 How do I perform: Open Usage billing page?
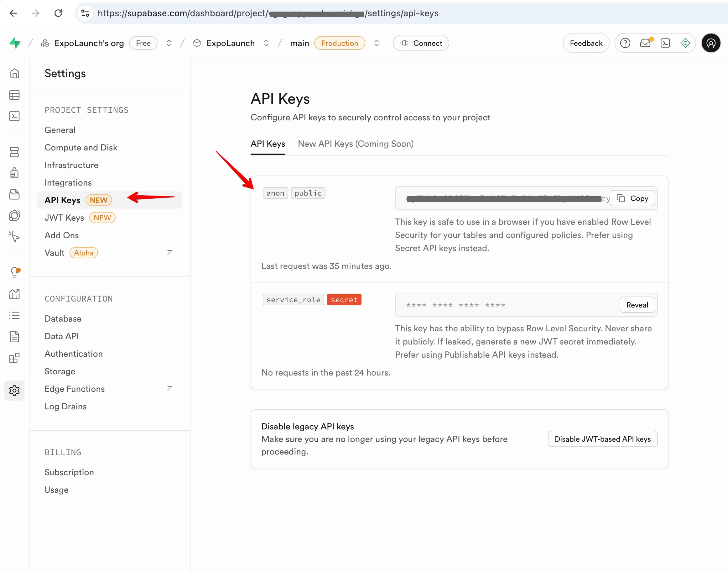pos(57,490)
